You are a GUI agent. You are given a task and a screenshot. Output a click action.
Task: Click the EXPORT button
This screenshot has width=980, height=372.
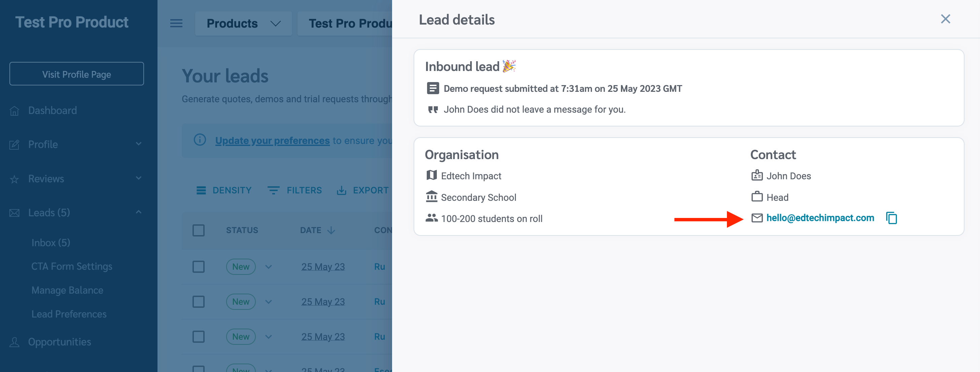click(362, 190)
